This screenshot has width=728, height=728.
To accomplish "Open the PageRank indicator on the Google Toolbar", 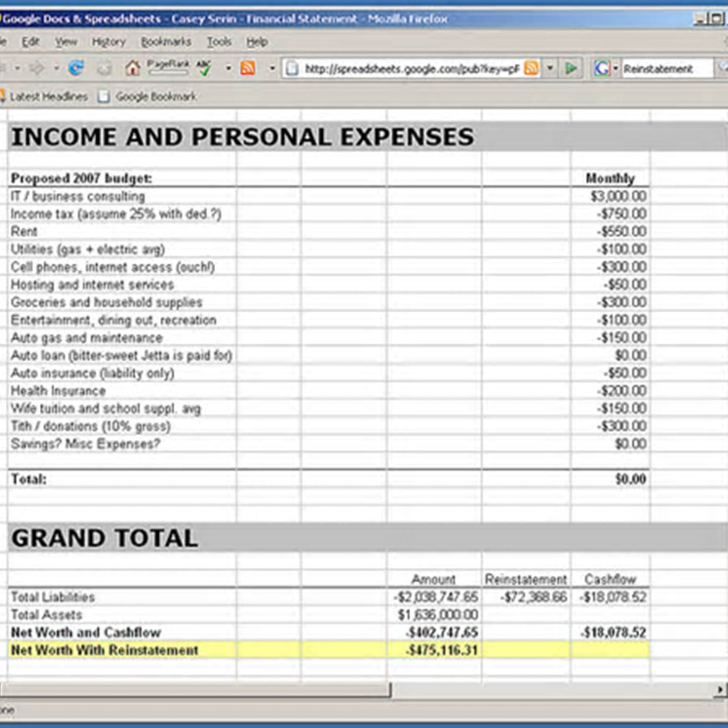I will (169, 66).
